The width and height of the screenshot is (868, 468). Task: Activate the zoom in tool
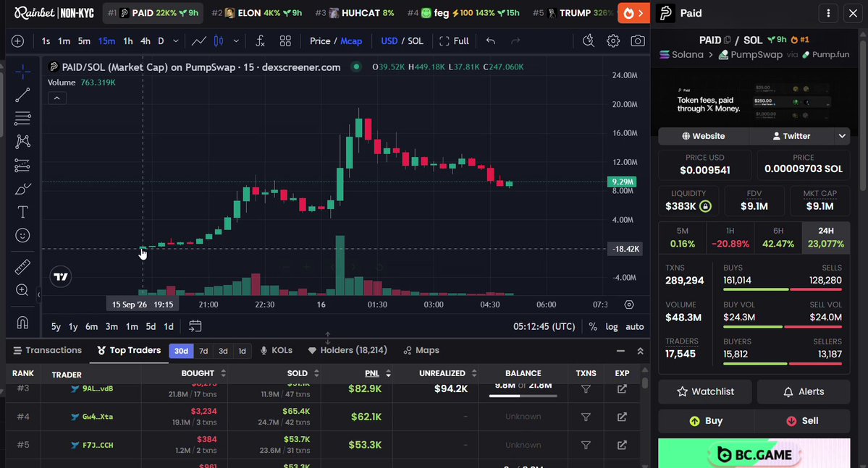point(22,291)
